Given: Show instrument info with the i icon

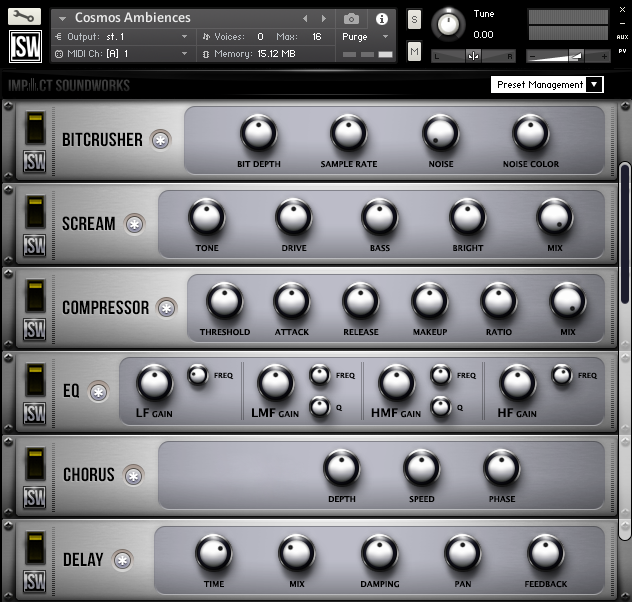Looking at the screenshot, I should (381, 19).
